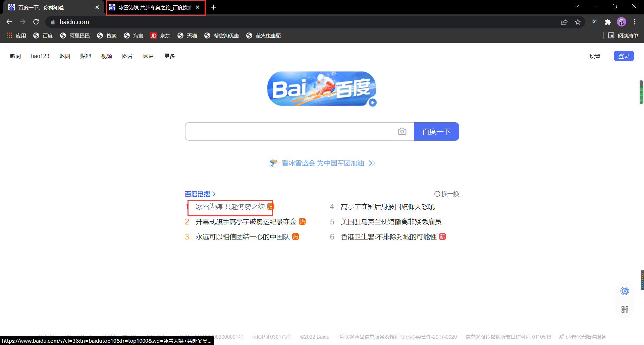Image resolution: width=644 pixels, height=345 pixels.
Task: Open 贴吧 in top nav
Action: click(86, 56)
